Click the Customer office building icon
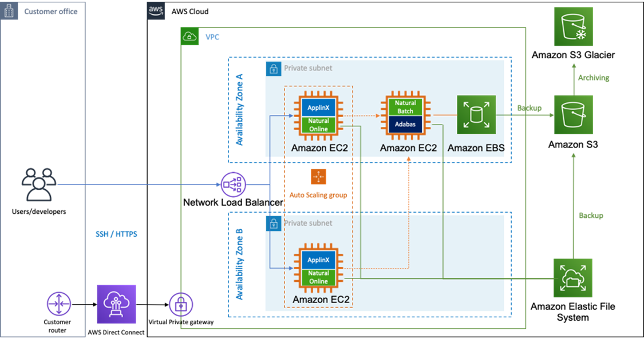The height and width of the screenshot is (339, 644). coord(9,11)
